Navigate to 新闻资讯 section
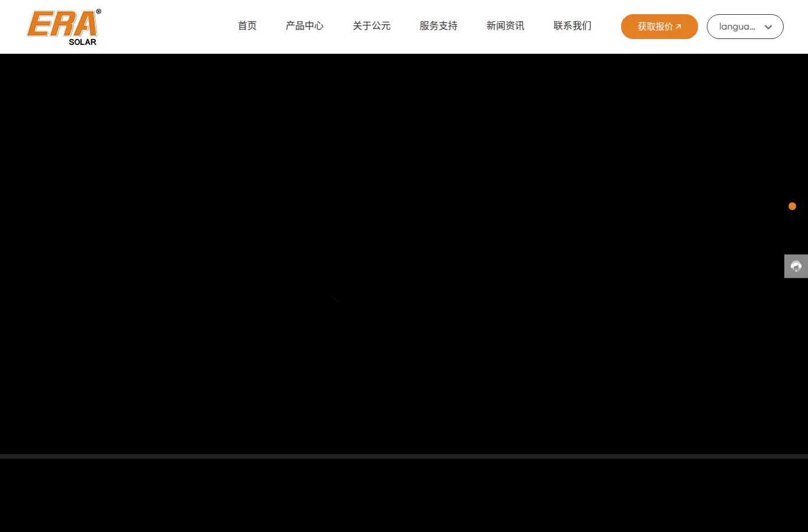Image resolution: width=808 pixels, height=532 pixels. [505, 26]
